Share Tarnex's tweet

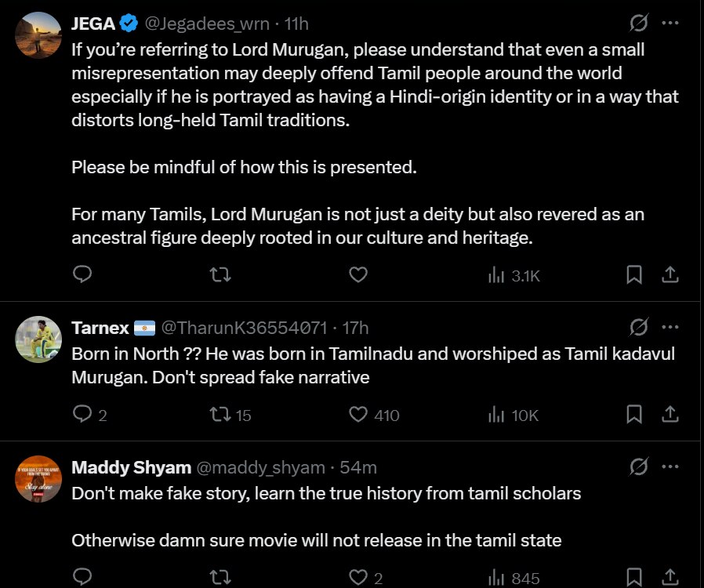click(x=670, y=414)
